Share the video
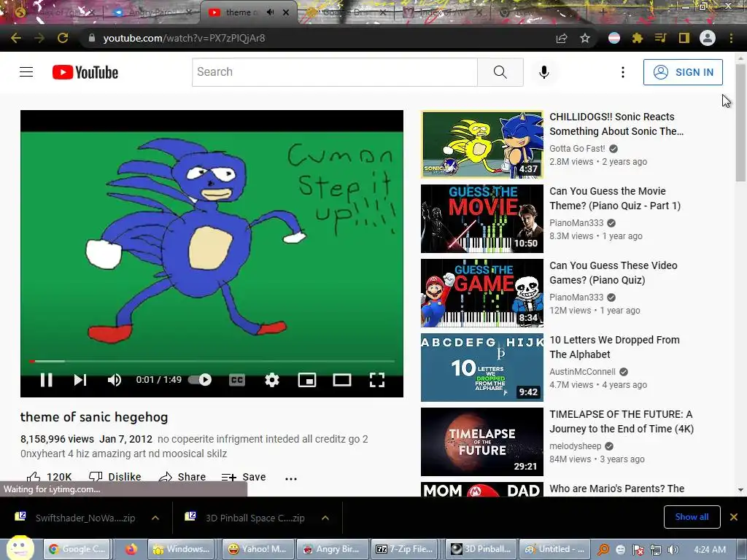Viewport: 747px width, 560px height. [182, 477]
